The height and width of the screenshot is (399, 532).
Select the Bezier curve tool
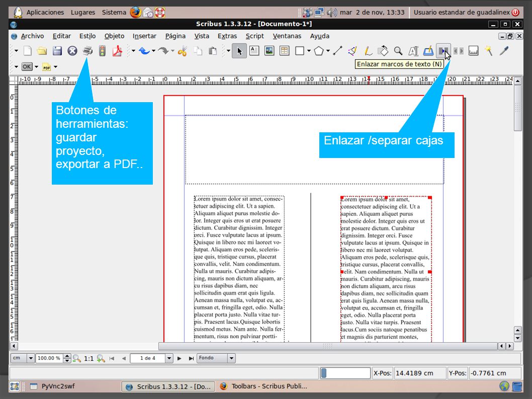pos(352,51)
